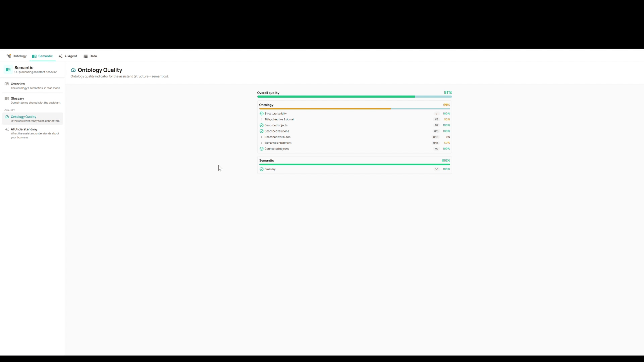Click the AI Understanding sparkle icon

7,129
